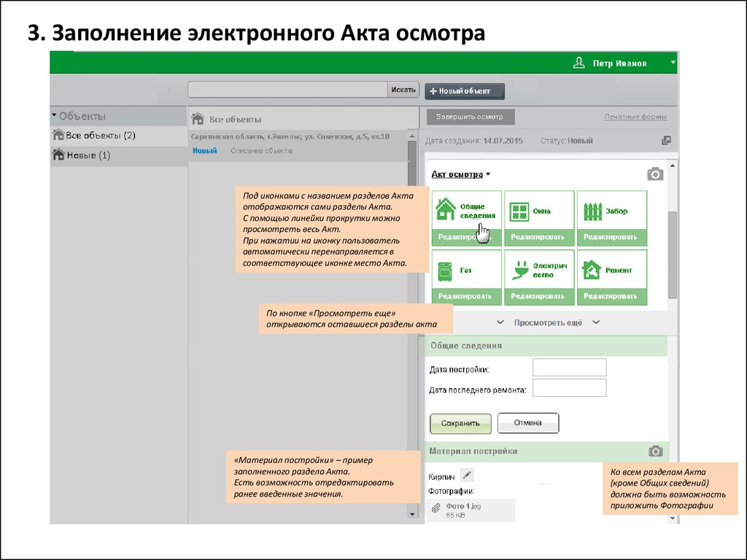Select the Забор fence section icon
This screenshot has width=747, height=560.
click(592, 211)
